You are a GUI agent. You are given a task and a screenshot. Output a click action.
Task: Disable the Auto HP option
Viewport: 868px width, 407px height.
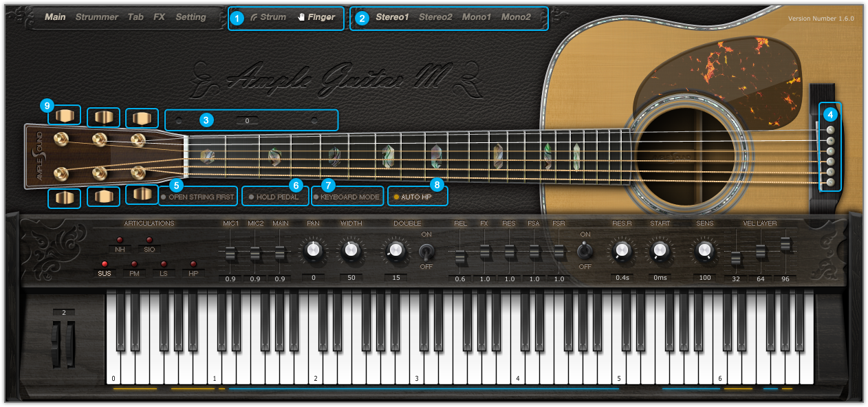[x=413, y=197]
